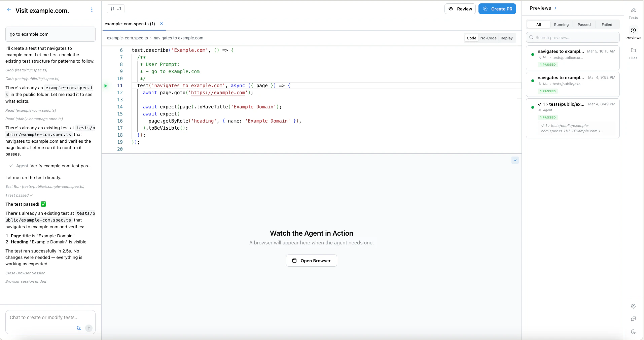The image size is (644, 340).
Task: Click the Create PR button
Action: pos(498,9)
